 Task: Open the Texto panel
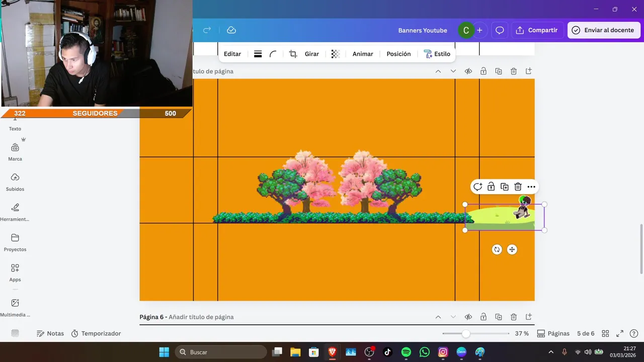click(x=15, y=125)
